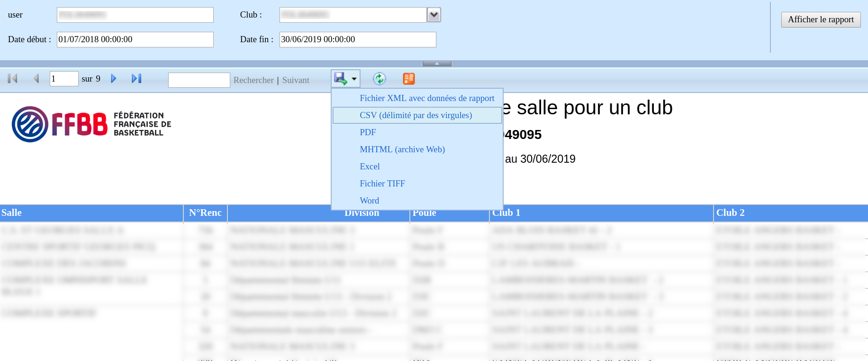Focus the Club combo text field

coord(353,15)
